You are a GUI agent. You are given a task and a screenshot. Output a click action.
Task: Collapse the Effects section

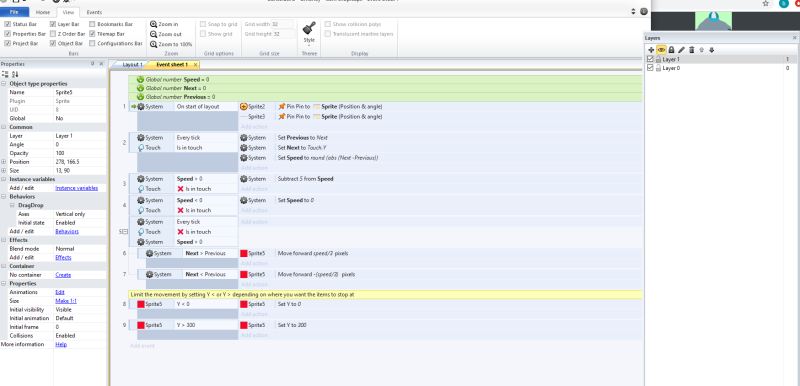coord(4,240)
